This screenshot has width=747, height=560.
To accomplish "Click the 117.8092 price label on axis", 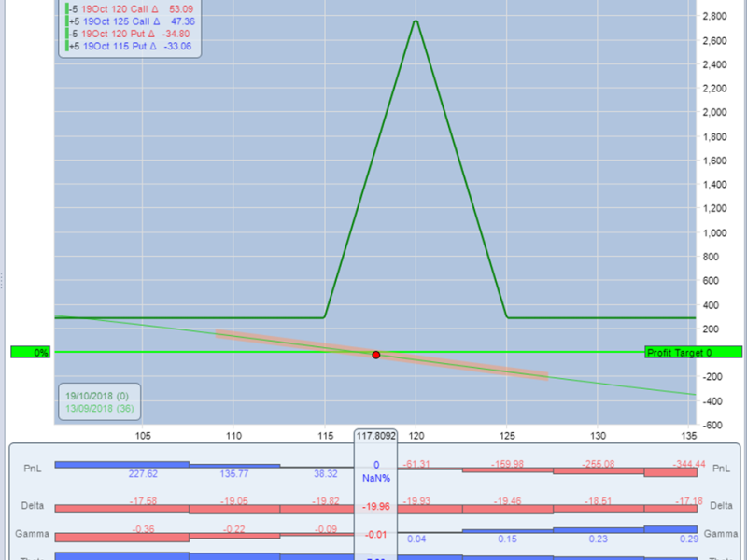I will (376, 434).
